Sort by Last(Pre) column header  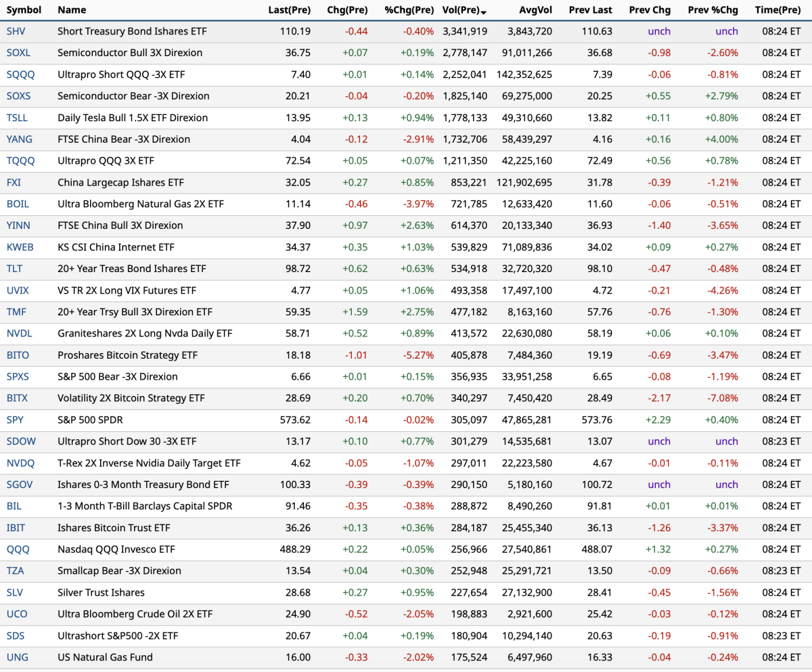[290, 10]
